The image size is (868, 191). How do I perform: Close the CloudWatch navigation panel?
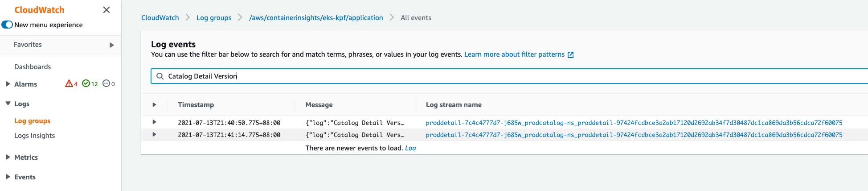106,10
